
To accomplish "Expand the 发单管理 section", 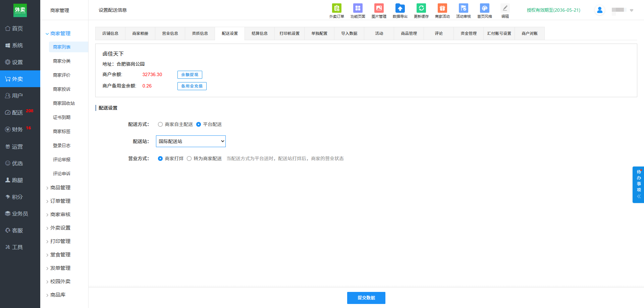I will [58, 268].
